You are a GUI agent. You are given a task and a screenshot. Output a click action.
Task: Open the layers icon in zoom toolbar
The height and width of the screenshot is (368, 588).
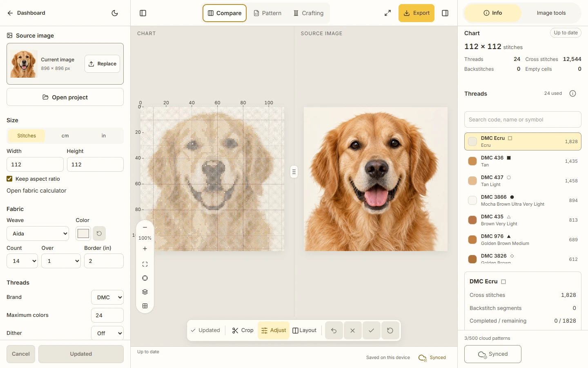coord(145,292)
